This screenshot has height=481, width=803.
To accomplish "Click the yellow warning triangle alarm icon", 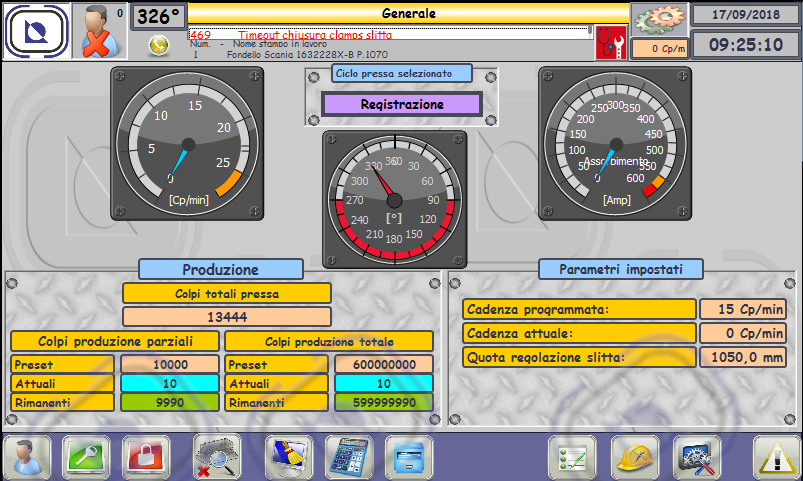I will [x=776, y=458].
